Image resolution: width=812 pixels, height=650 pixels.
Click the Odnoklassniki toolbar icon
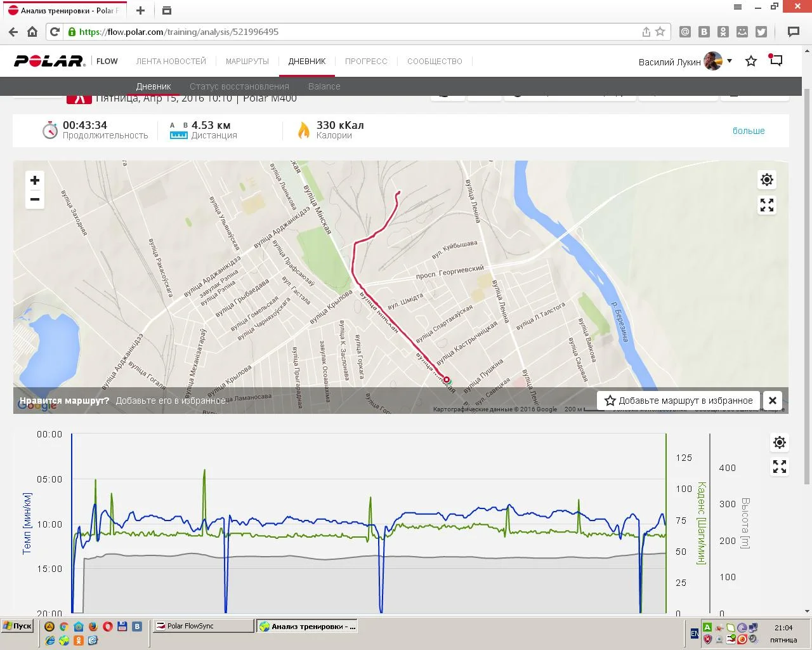723,32
